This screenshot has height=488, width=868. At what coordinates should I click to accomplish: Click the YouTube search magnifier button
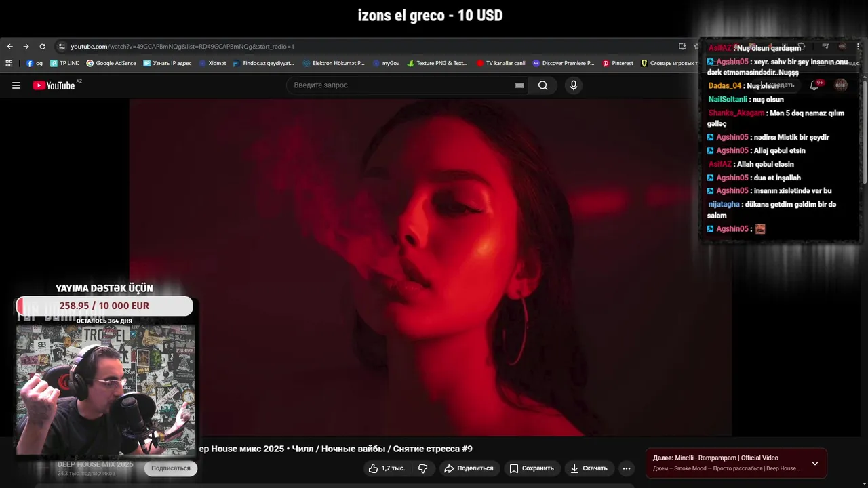(543, 85)
